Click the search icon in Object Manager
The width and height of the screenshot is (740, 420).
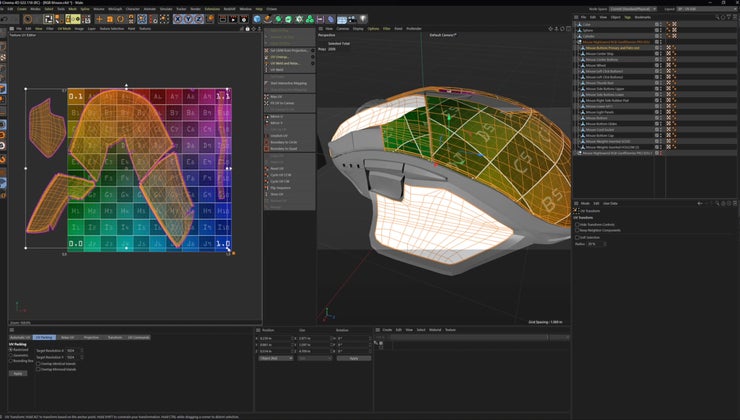(x=717, y=17)
